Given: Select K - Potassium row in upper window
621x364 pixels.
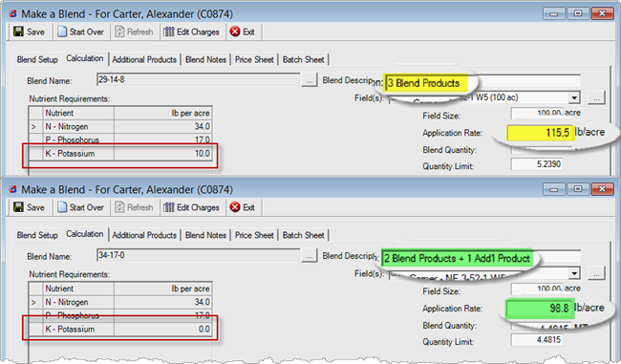Looking at the screenshot, I should (120, 153).
